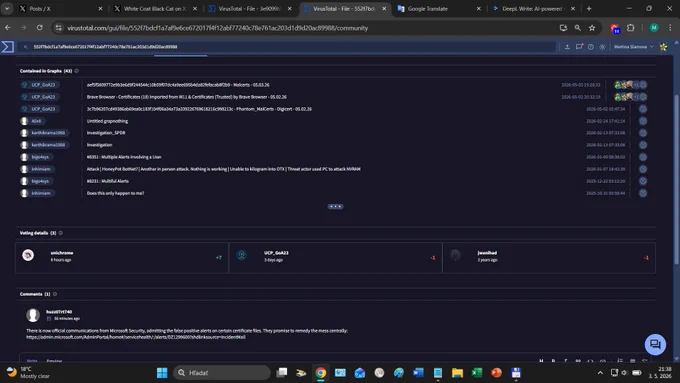This screenshot has height=383, width=680.
Task: Click the commenter avatar above the Microsoft comment
Action: pyautogui.click(x=33, y=315)
